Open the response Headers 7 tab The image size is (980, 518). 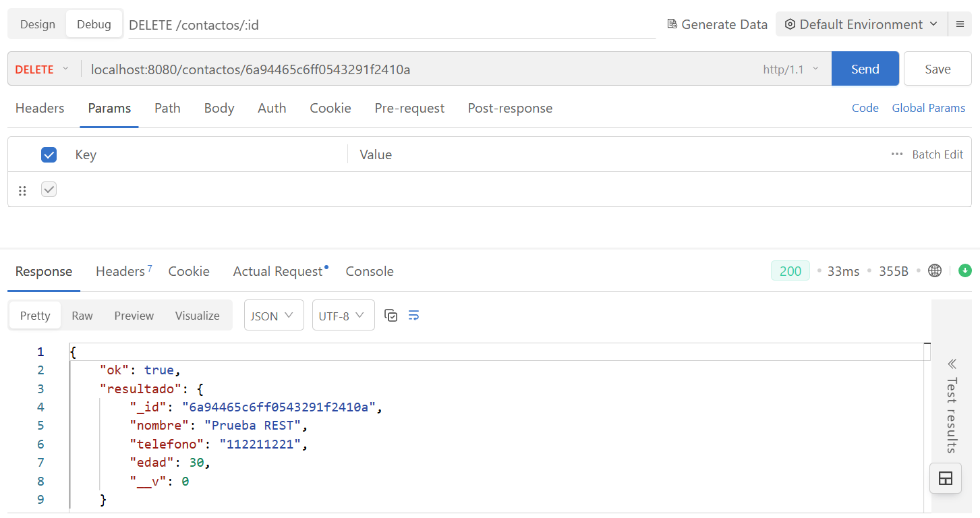(x=124, y=271)
